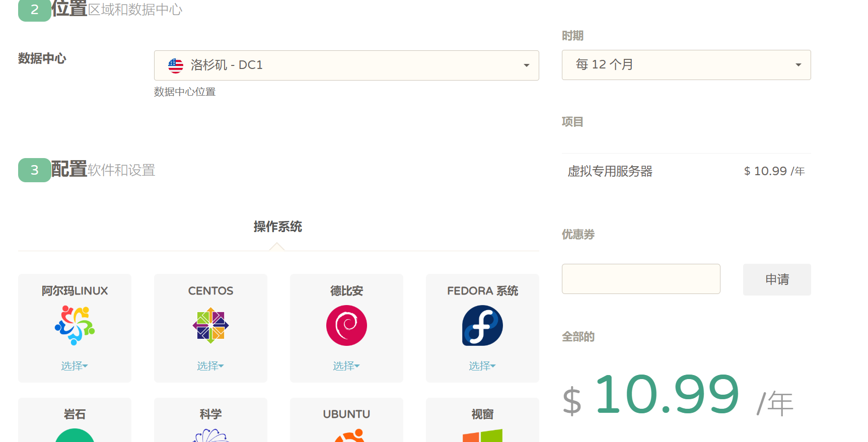Click the AlmaLinux colorful logo icon
The height and width of the screenshot is (442, 868).
(75, 326)
